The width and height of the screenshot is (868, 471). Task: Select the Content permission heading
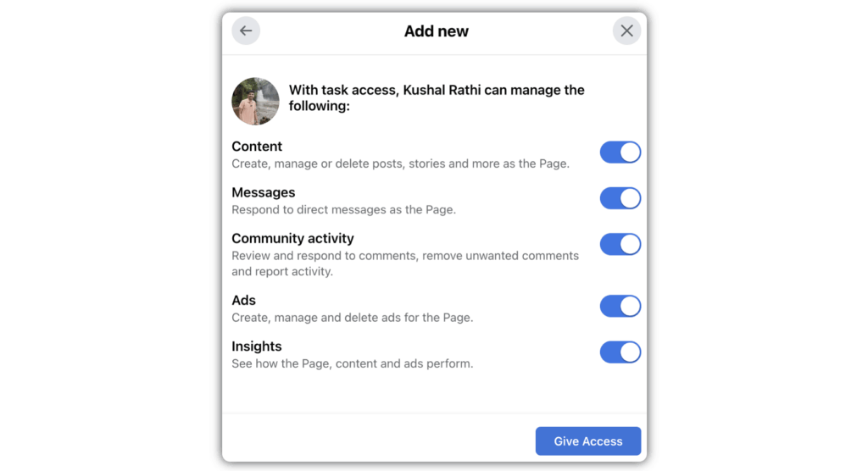[x=257, y=147]
